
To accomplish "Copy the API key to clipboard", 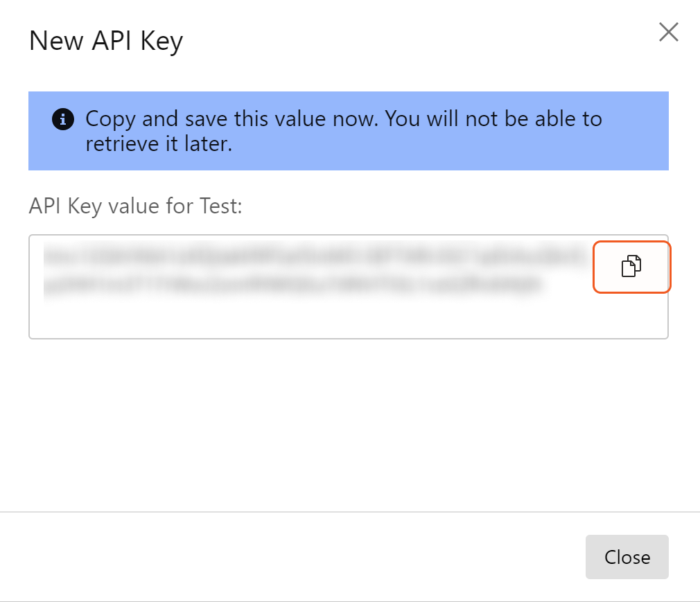I will (631, 267).
